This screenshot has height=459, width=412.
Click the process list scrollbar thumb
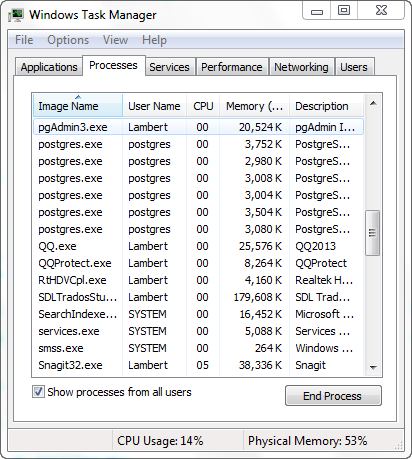373,233
